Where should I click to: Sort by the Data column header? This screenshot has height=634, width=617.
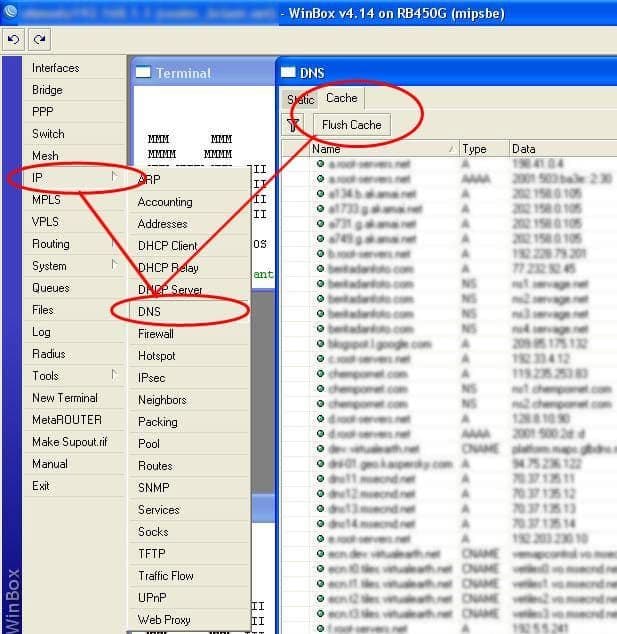(563, 149)
